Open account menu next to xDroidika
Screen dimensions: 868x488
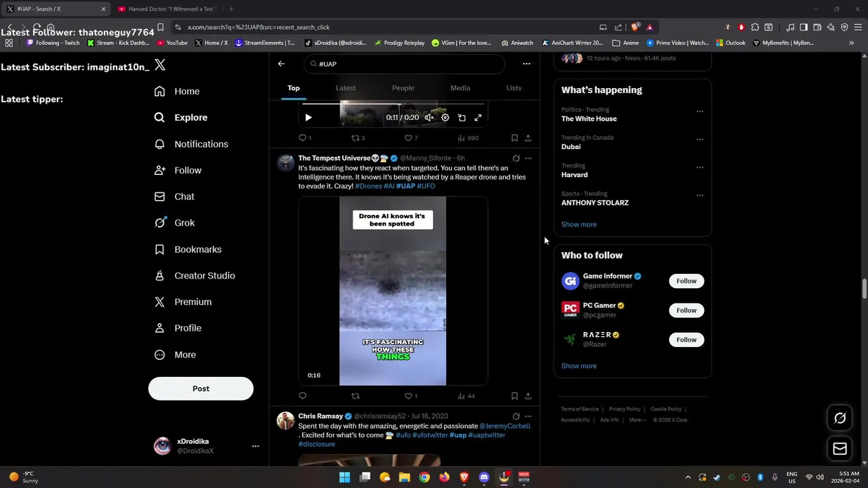point(256,446)
